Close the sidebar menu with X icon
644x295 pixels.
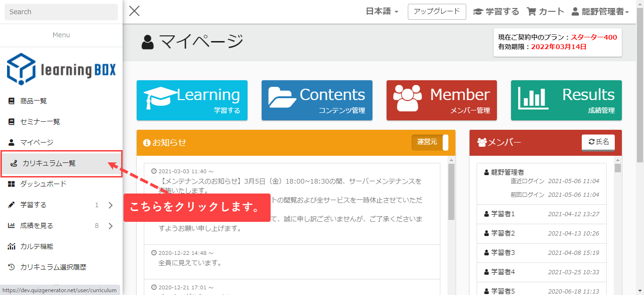134,11
